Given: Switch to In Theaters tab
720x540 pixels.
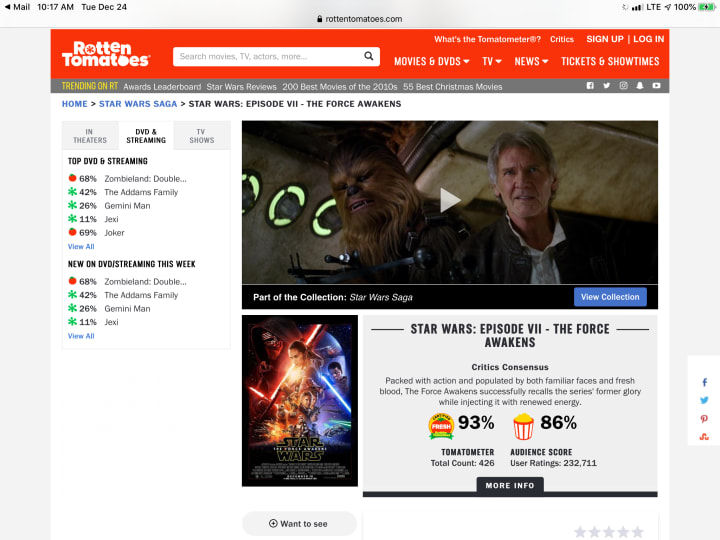Looking at the screenshot, I should (90, 136).
